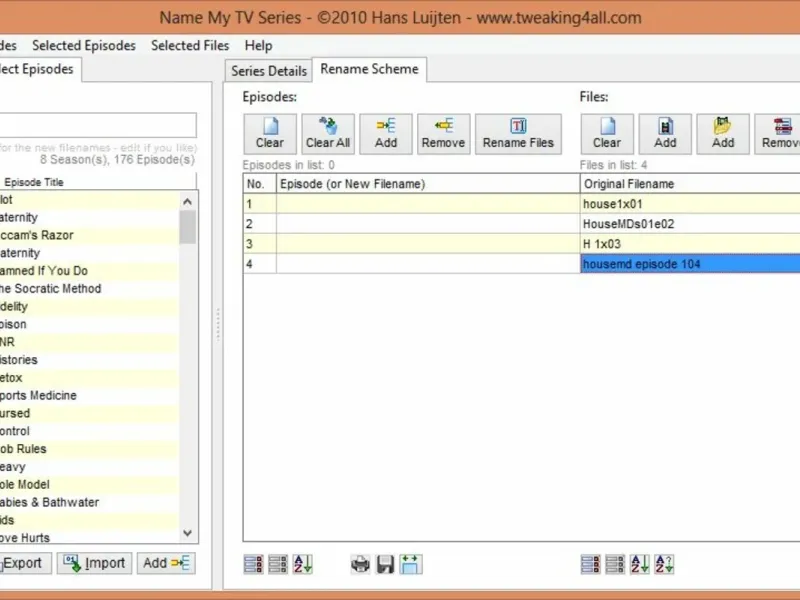Switch to the Series Details tab
The height and width of the screenshot is (600, 800).
(x=269, y=71)
